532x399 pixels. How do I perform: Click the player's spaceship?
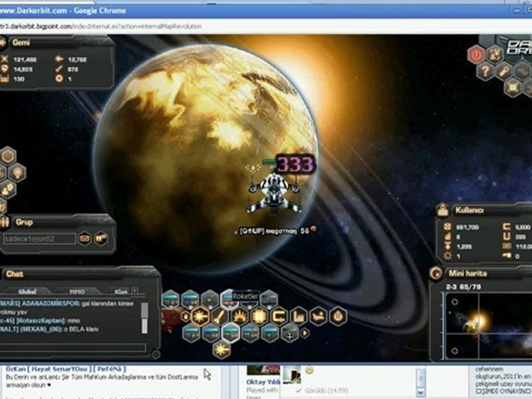(274, 193)
